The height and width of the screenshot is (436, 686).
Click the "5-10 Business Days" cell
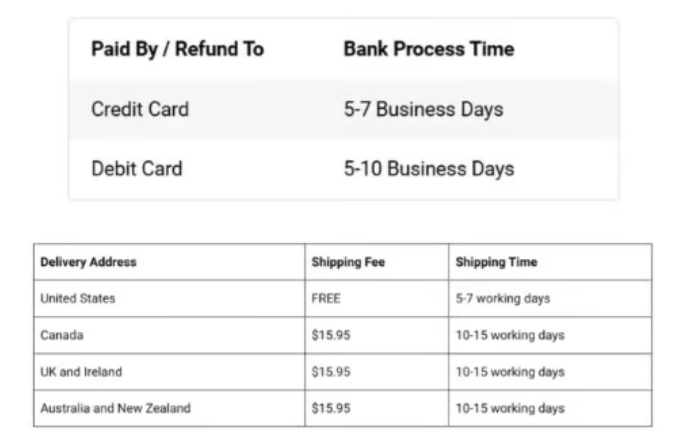coord(428,168)
